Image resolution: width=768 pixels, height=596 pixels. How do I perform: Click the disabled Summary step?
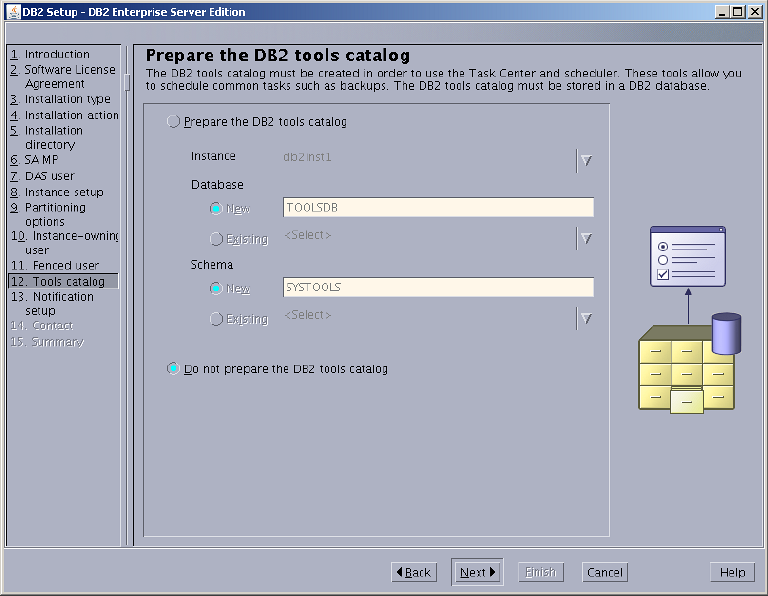[47, 342]
